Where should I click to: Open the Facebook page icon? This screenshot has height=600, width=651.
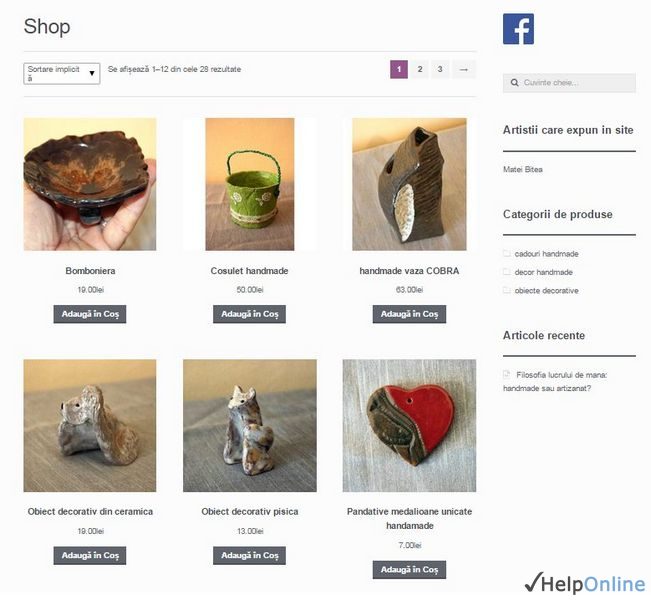click(518, 29)
